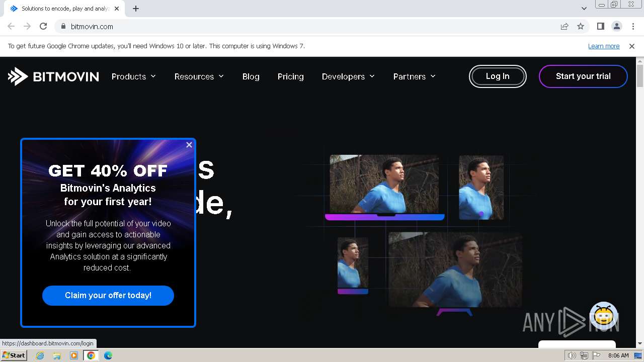The image size is (644, 362).
Task: Click the Log In button
Action: click(x=498, y=76)
